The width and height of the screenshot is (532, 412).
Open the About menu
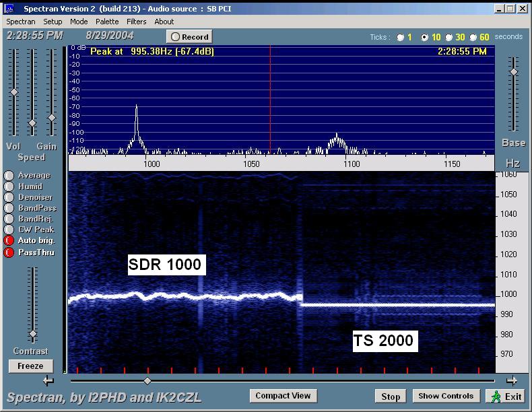coord(164,22)
